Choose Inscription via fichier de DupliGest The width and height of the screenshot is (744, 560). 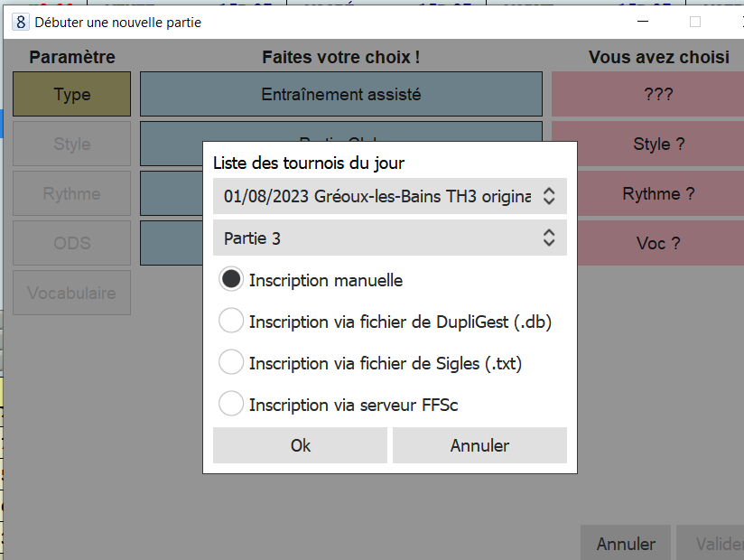coord(232,322)
